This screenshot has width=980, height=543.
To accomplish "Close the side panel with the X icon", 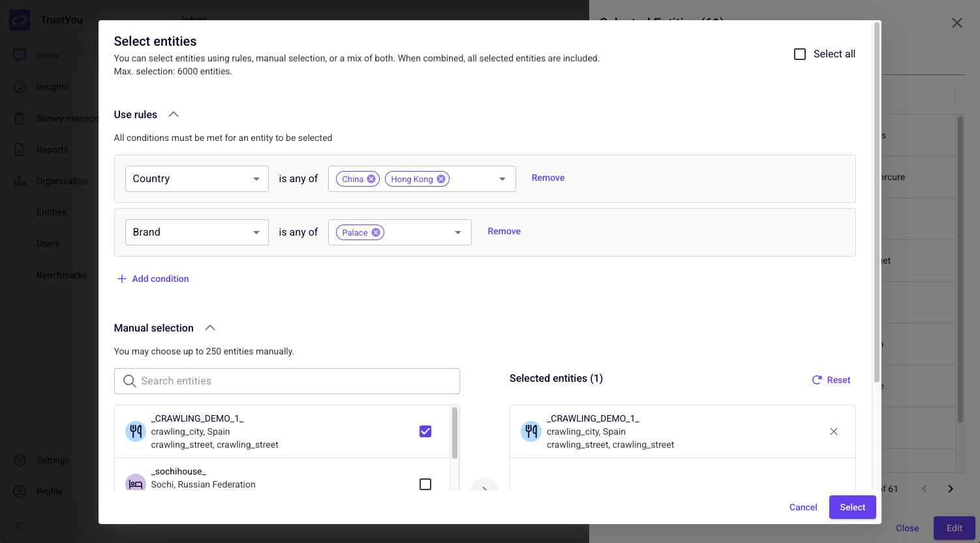I will click(x=957, y=23).
